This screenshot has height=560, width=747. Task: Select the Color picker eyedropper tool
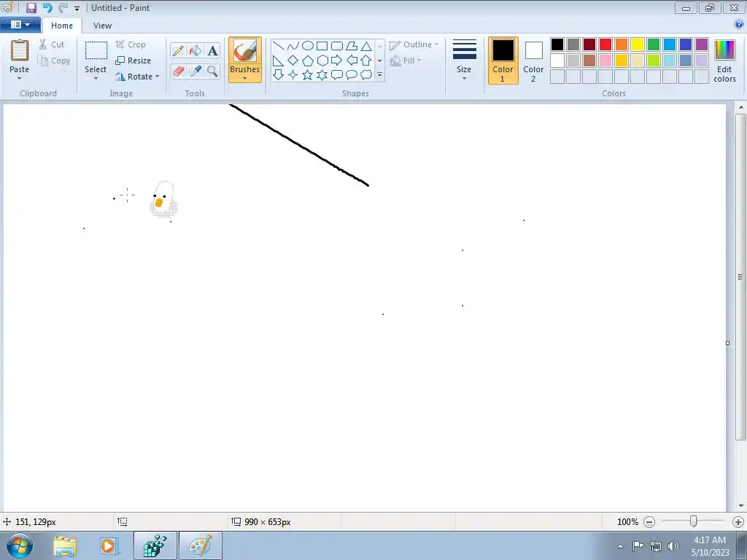[x=196, y=71]
